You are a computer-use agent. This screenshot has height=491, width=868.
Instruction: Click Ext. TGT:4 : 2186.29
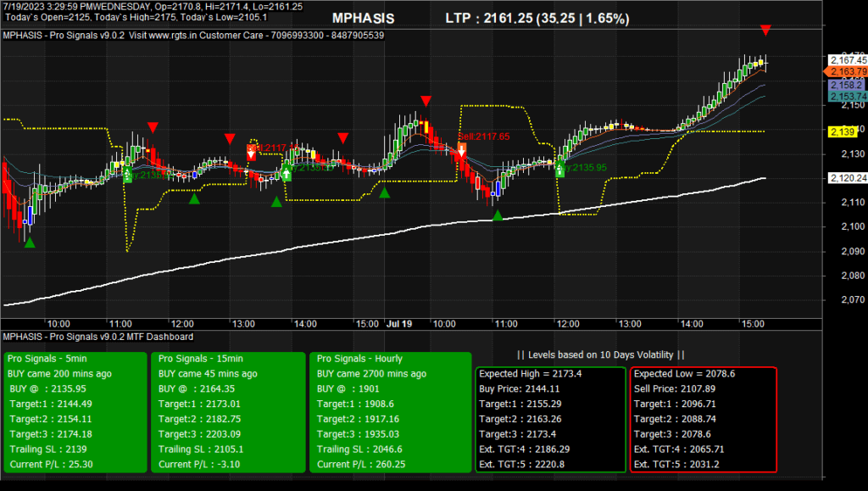[524, 449]
